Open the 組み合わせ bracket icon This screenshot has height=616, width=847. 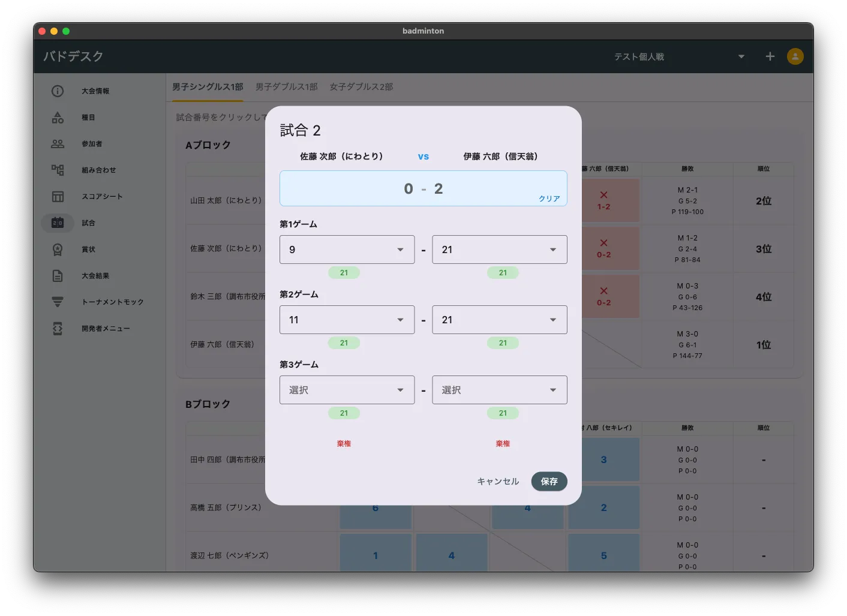(x=58, y=170)
